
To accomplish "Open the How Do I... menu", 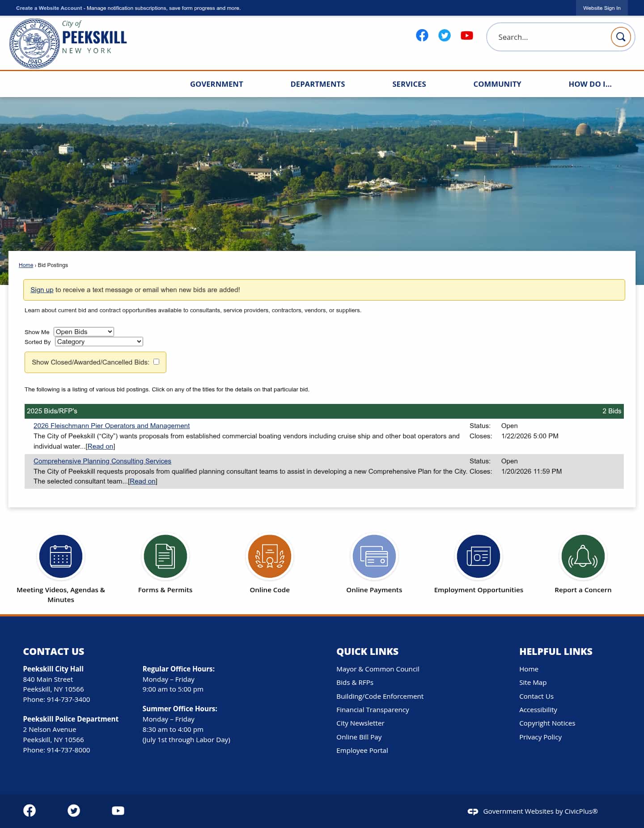I will click(x=590, y=84).
